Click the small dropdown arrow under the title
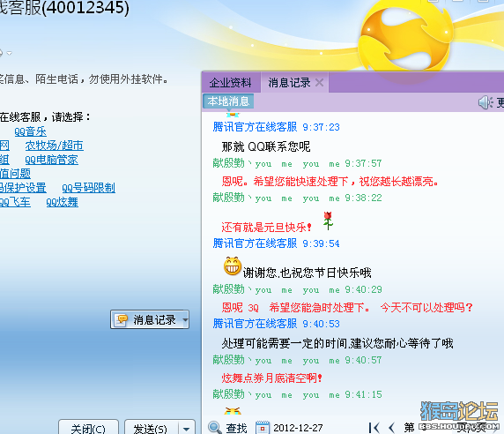This screenshot has height=434, width=504. tap(10, 53)
